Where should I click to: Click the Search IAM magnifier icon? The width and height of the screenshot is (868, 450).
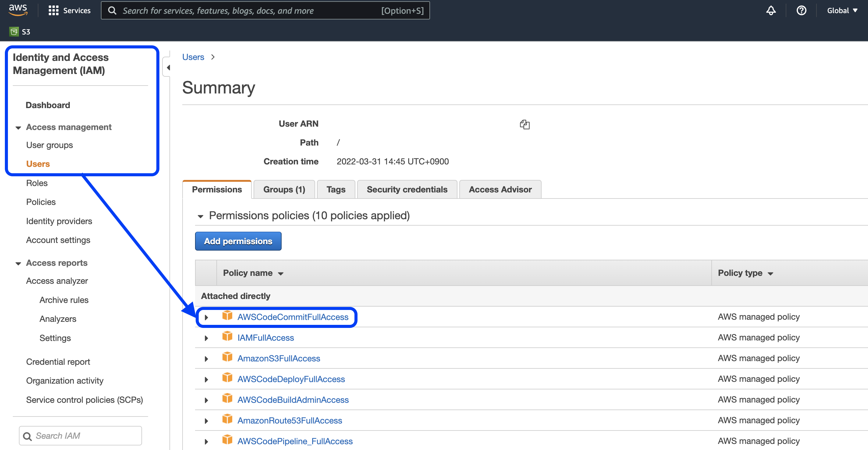(x=27, y=436)
